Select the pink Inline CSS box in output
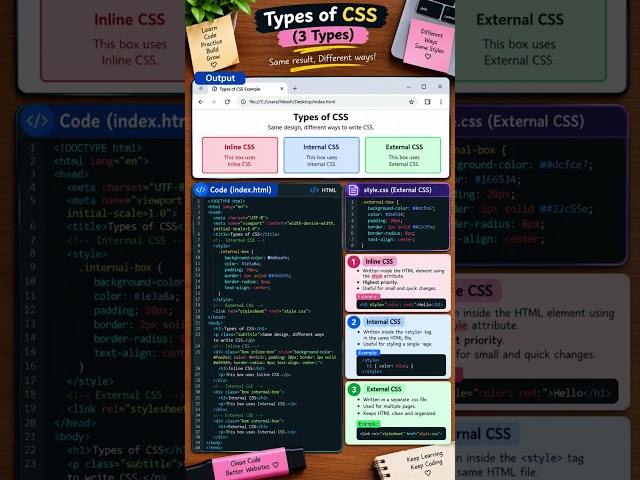The height and width of the screenshot is (480, 640). [x=240, y=155]
